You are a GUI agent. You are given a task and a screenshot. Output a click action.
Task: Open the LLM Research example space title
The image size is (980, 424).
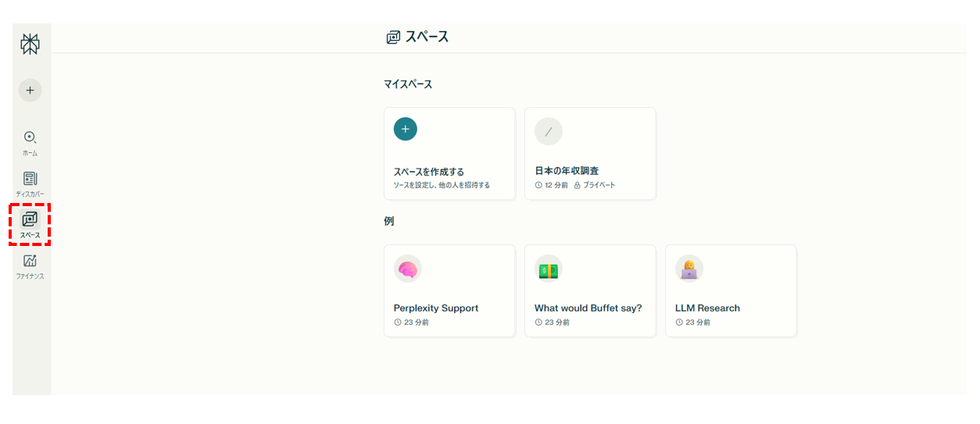pyautogui.click(x=707, y=308)
